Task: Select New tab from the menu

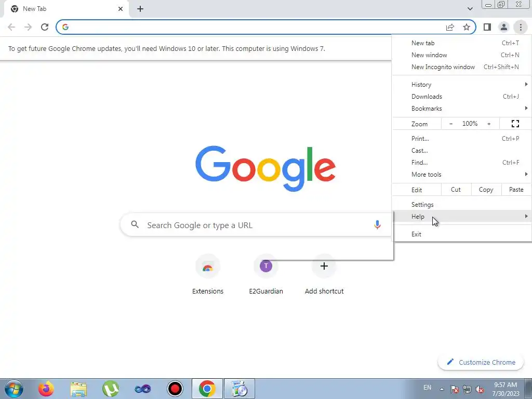Action: [462, 43]
